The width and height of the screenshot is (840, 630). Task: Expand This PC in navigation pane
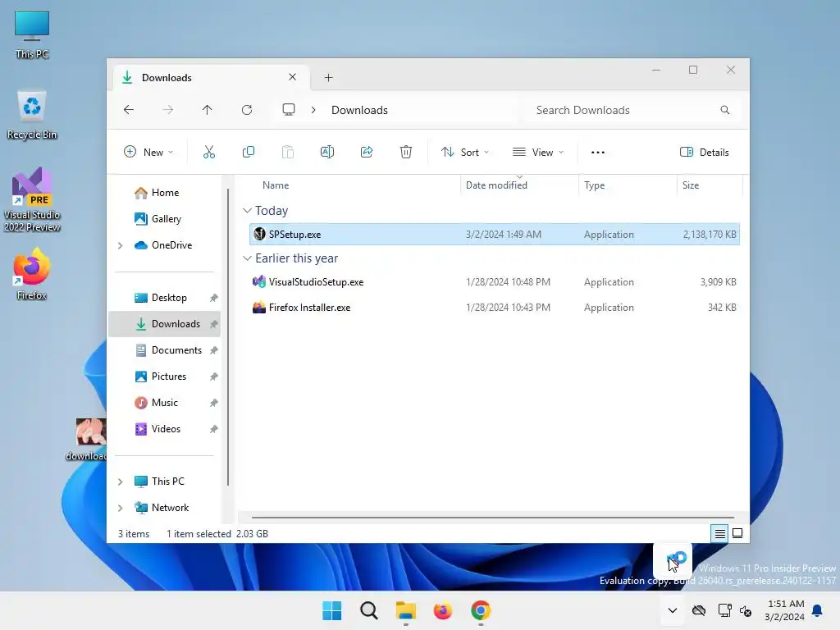pos(121,482)
